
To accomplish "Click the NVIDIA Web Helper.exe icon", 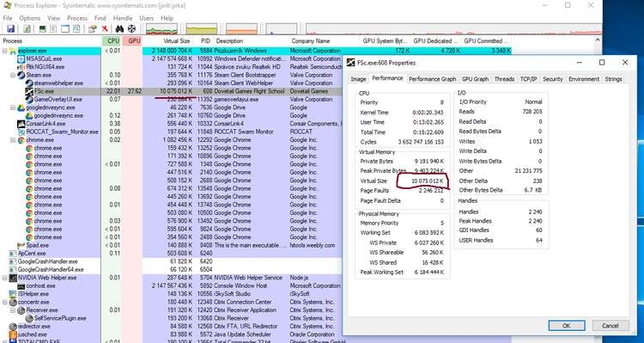I will 13,278.
